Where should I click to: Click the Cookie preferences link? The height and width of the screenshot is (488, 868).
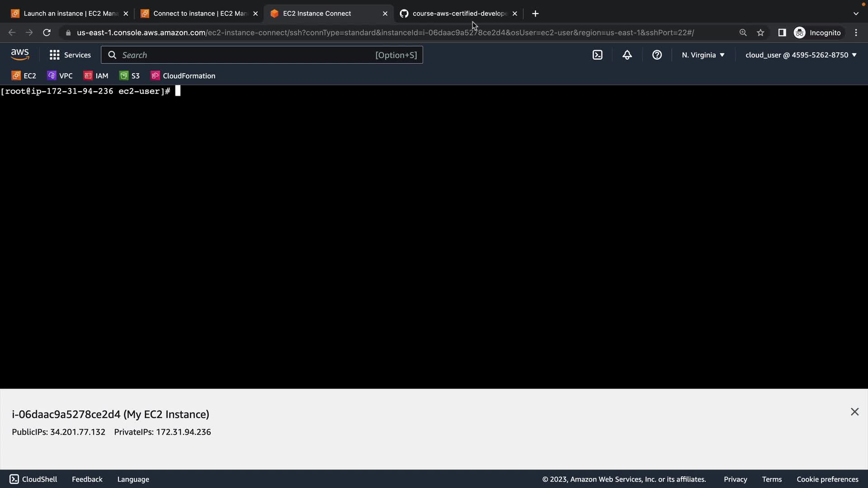pyautogui.click(x=827, y=479)
